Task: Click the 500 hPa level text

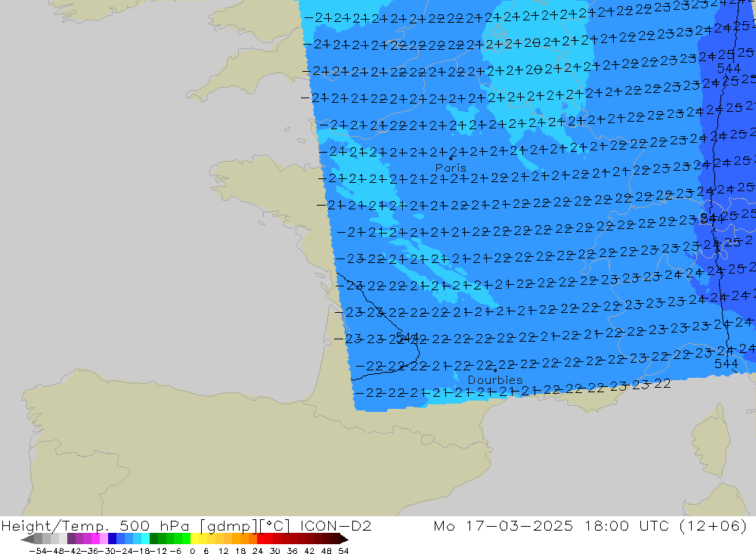Action: [153, 526]
